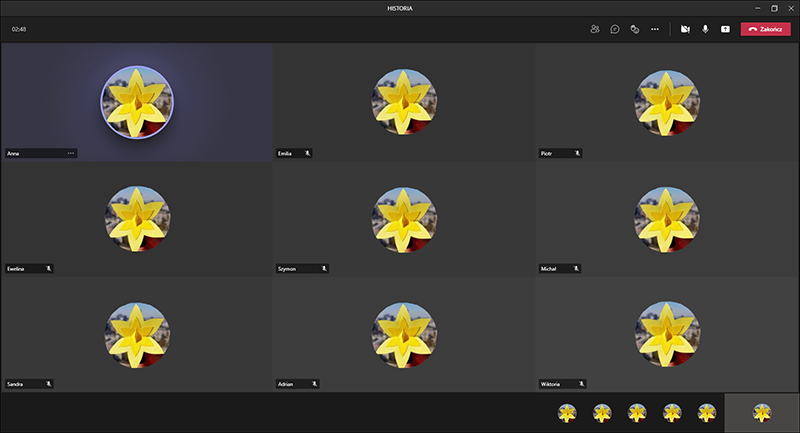Click the self-preview tile in bottom right corner

click(x=761, y=412)
